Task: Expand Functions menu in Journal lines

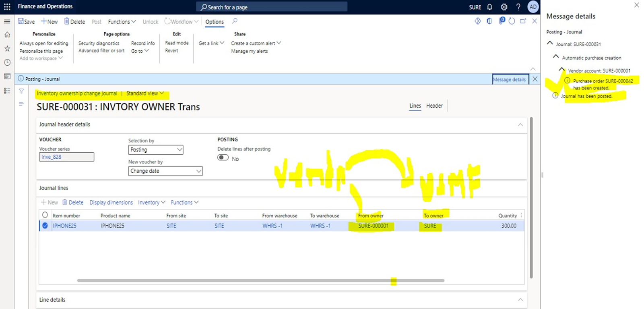Action: [184, 202]
